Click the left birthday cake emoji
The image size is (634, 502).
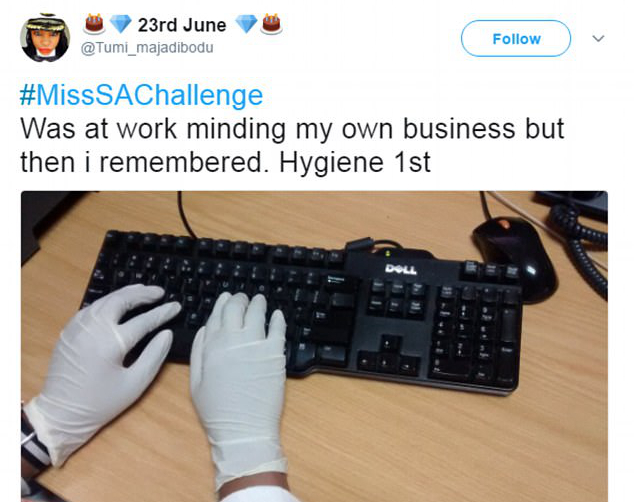(94, 24)
